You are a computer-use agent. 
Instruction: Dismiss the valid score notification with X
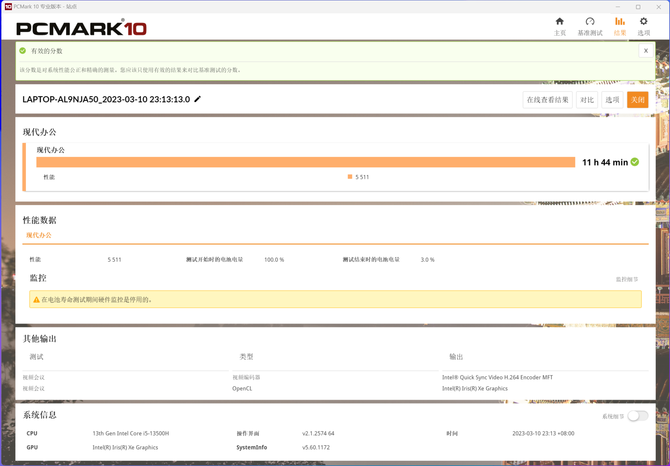[646, 50]
